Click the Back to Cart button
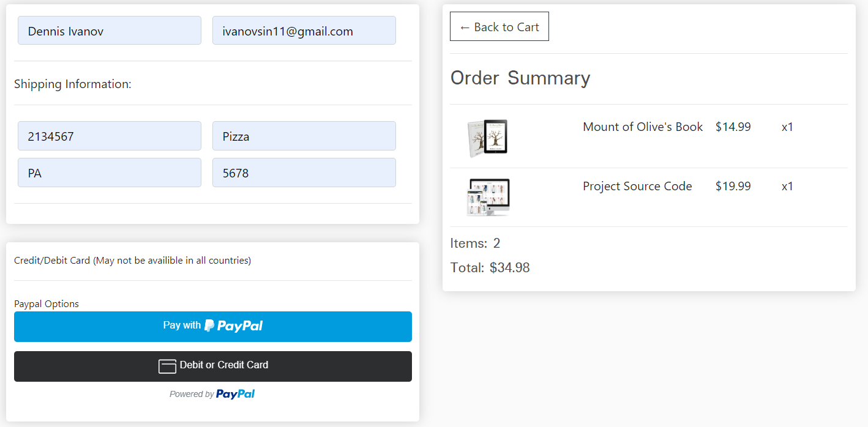 [x=499, y=26]
